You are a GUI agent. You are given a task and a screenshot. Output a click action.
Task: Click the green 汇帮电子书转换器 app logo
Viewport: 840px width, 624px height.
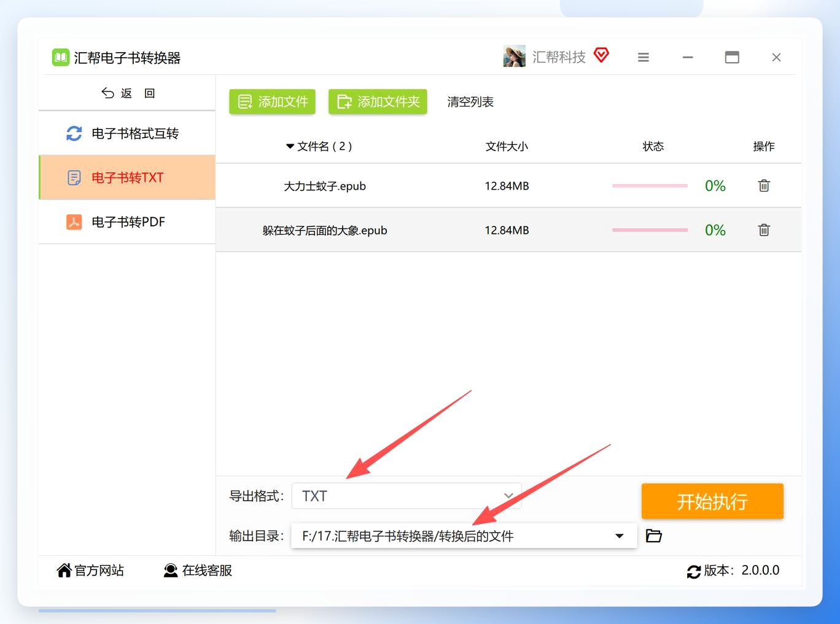point(60,57)
